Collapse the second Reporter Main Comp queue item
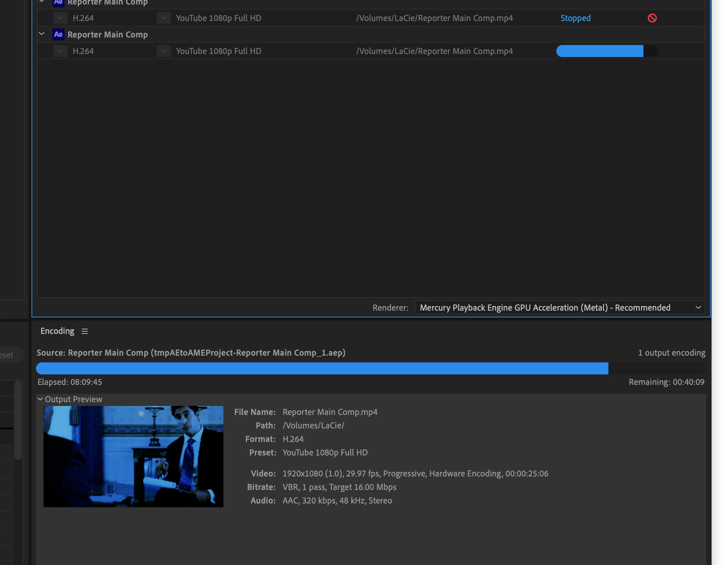Image resolution: width=728 pixels, height=565 pixels. tap(42, 34)
